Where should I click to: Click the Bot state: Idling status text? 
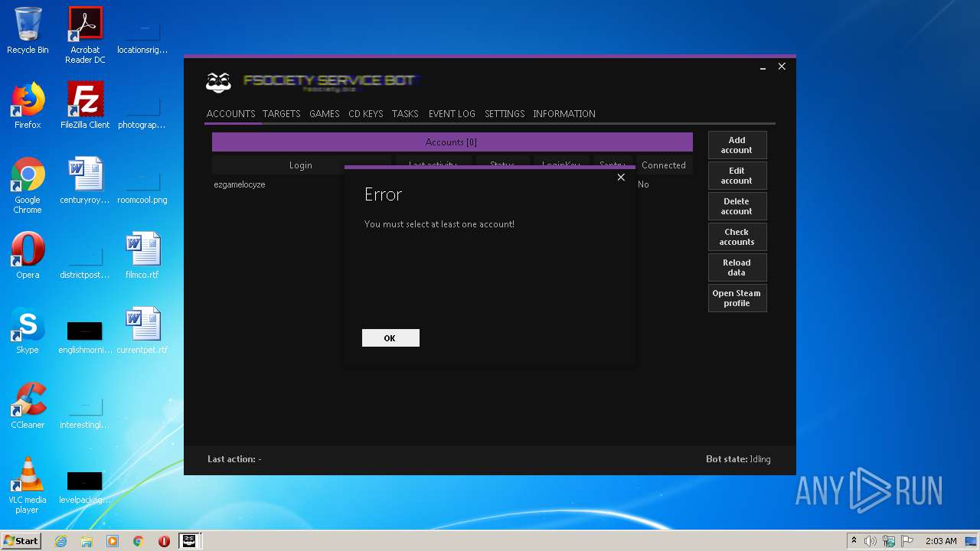738,459
